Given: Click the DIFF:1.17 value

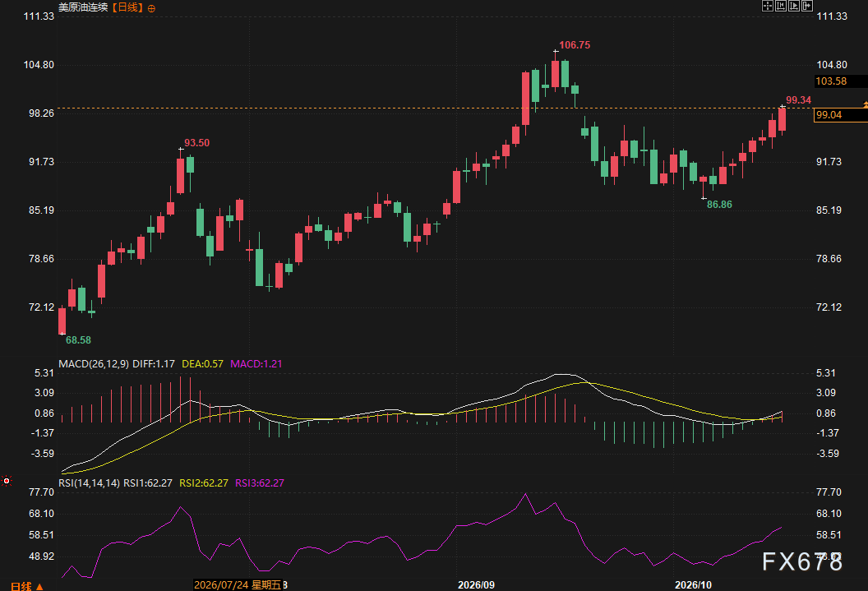Looking at the screenshot, I should 154,364.
